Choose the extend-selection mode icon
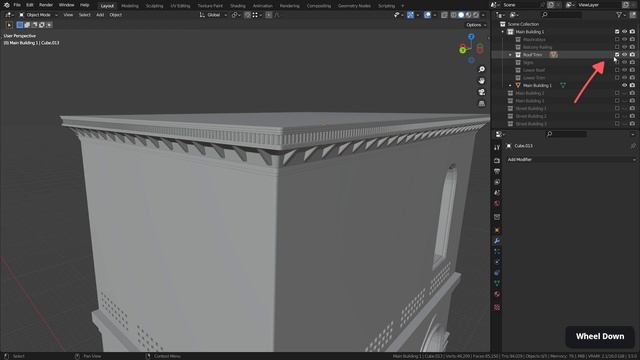The width and height of the screenshot is (640, 360). coord(27,25)
